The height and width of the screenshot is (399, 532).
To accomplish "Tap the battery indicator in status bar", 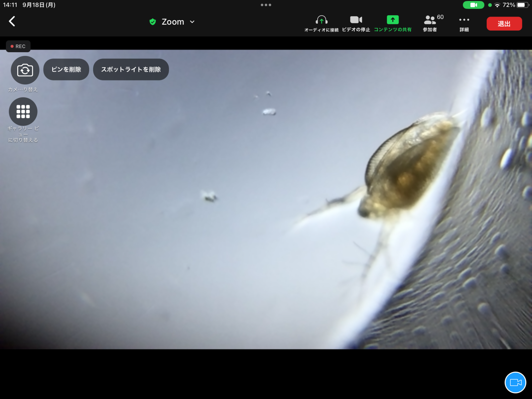I will point(522,5).
